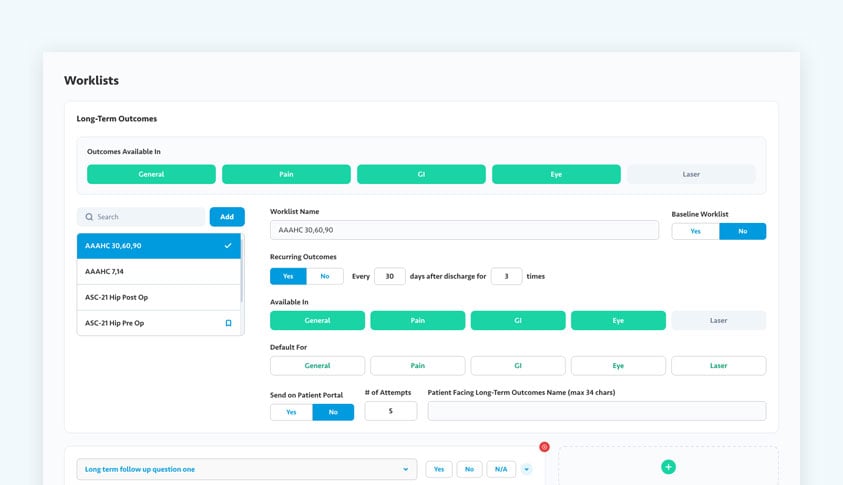Set Recurring Outcomes to No
The image size is (843, 485).
point(325,276)
